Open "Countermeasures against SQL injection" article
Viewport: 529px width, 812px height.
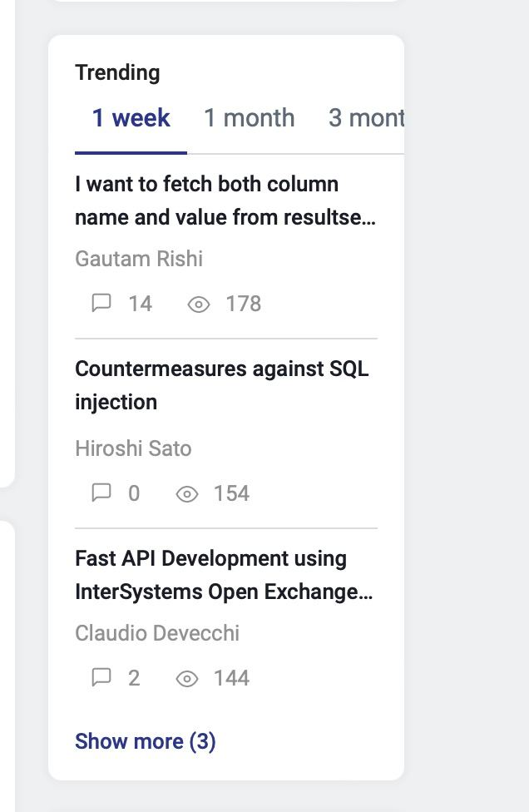tap(221, 385)
